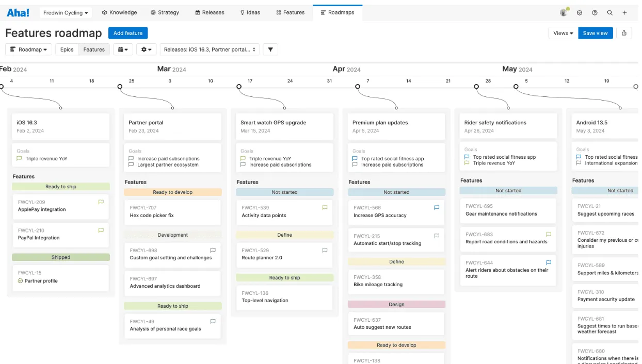Open Top-level navigation feature
Viewport: 642px width, 364px height.
pos(284,297)
